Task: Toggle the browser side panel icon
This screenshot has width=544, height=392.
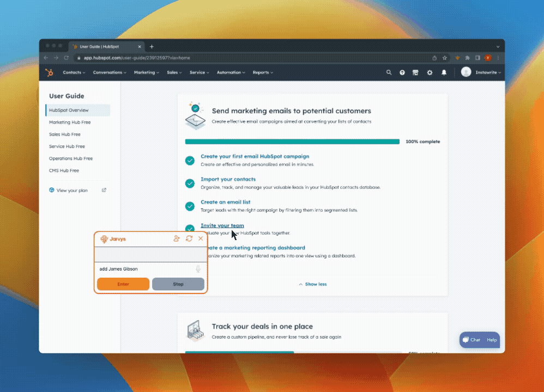Action: pos(477,58)
